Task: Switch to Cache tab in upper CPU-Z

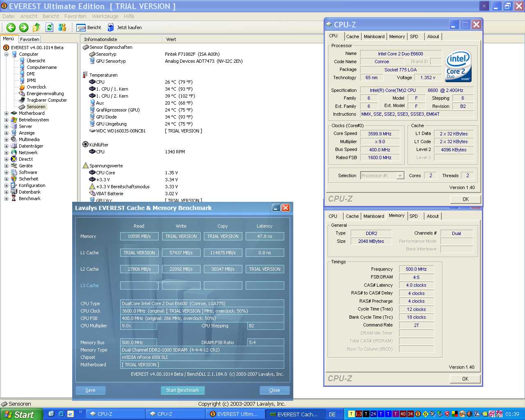Action: click(x=352, y=37)
